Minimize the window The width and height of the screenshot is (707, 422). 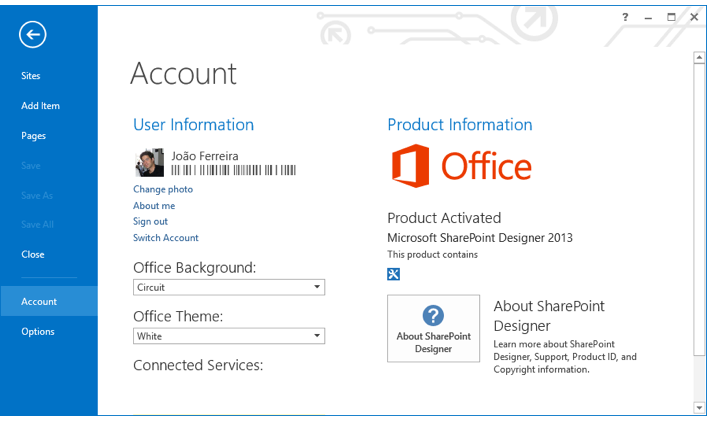648,18
